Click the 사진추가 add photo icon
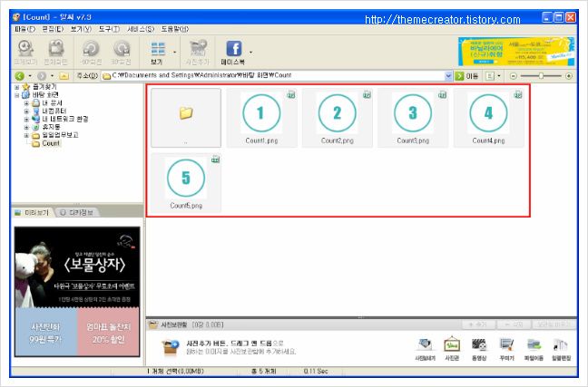Screen dimensions: 588x387 coord(198,52)
